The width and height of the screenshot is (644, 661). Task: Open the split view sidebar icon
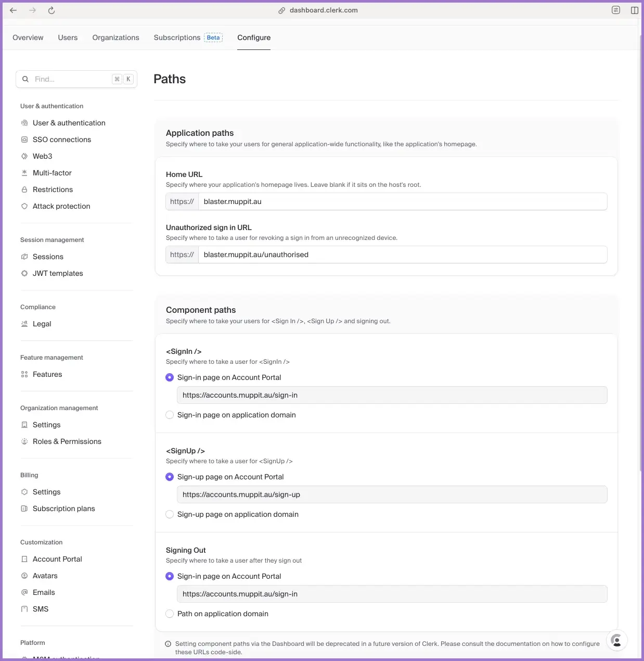point(634,10)
